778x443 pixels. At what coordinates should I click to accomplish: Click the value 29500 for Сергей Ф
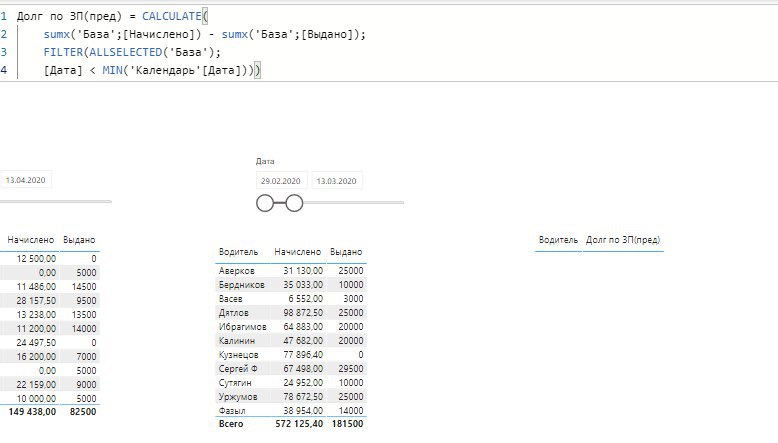tap(351, 369)
